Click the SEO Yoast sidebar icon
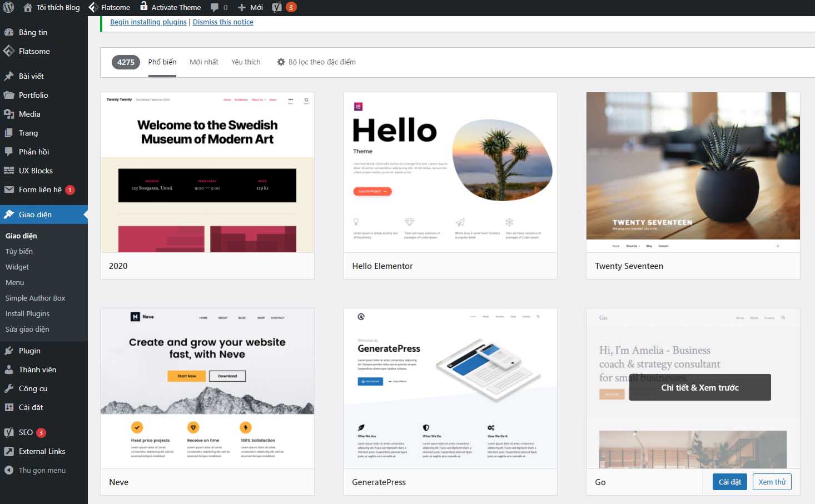Viewport: 815px width, 504px height. tap(9, 432)
